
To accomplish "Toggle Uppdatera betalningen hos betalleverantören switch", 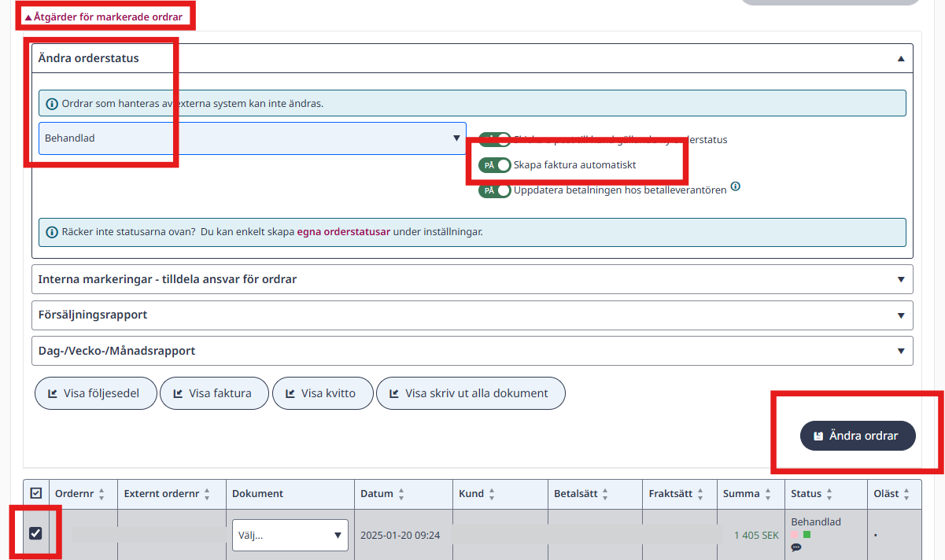I will click(495, 190).
